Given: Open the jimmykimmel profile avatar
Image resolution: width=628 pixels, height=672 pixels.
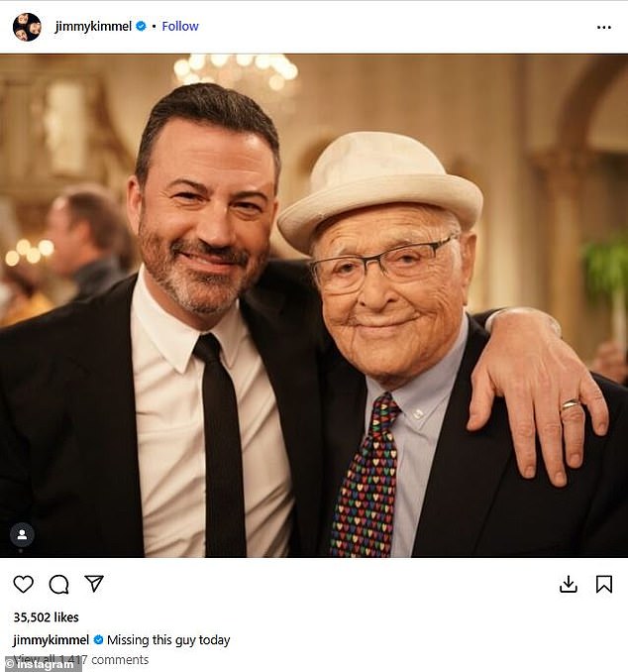Looking at the screenshot, I should (27, 27).
